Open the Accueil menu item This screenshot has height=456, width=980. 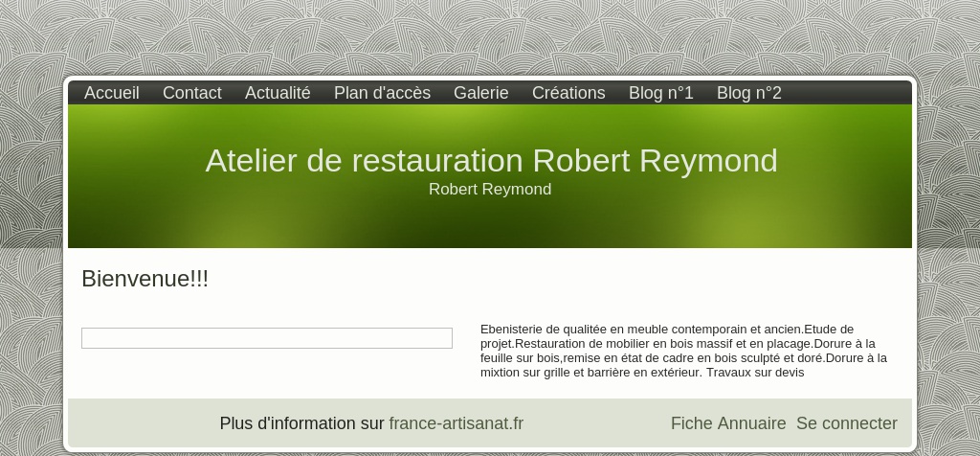[x=111, y=93]
